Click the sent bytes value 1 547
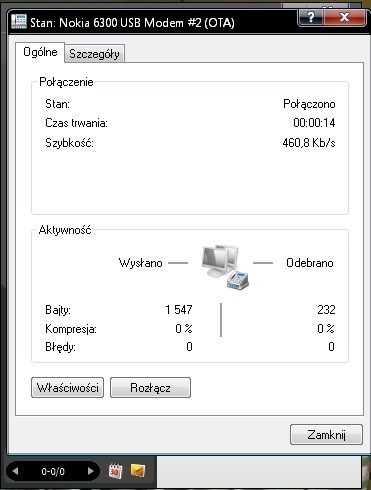Viewport: 371px width, 490px height. click(x=179, y=310)
